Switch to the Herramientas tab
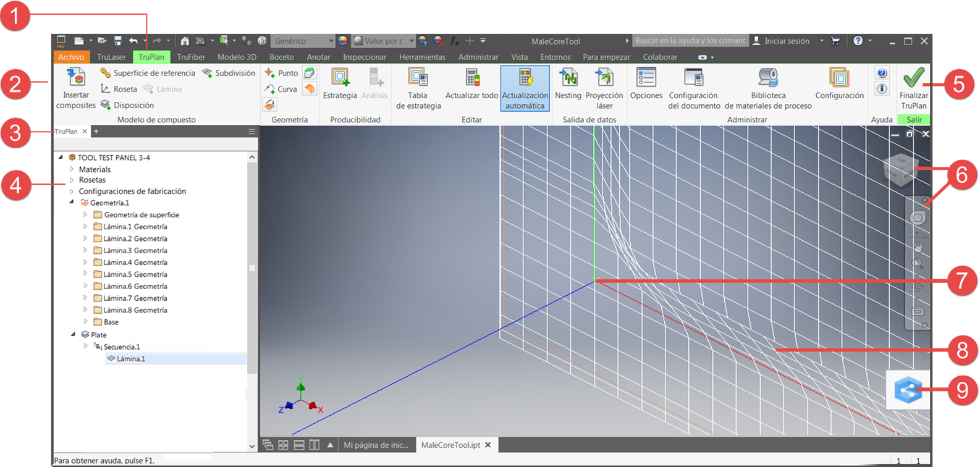 click(422, 57)
